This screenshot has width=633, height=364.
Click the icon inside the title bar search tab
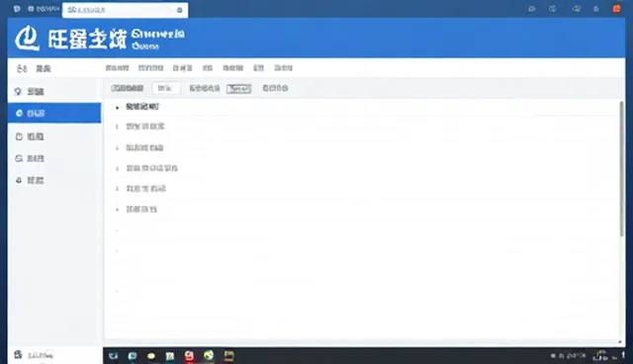(x=180, y=10)
